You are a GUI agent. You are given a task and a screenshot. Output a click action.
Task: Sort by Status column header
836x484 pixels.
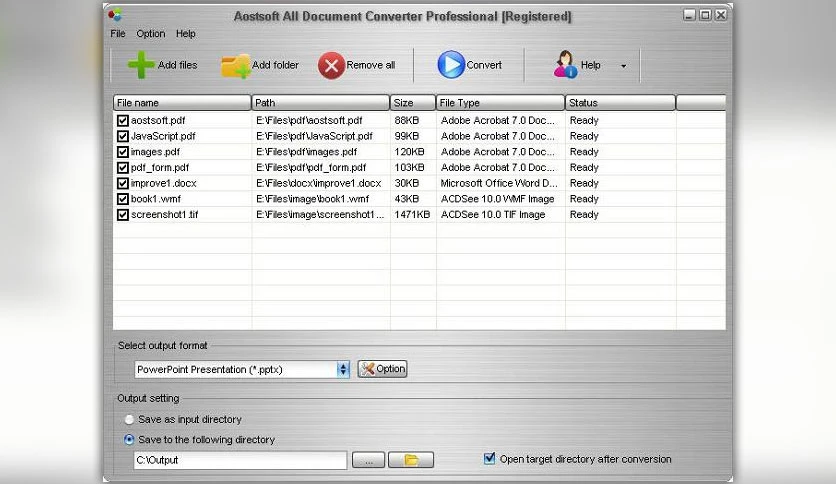tap(620, 103)
